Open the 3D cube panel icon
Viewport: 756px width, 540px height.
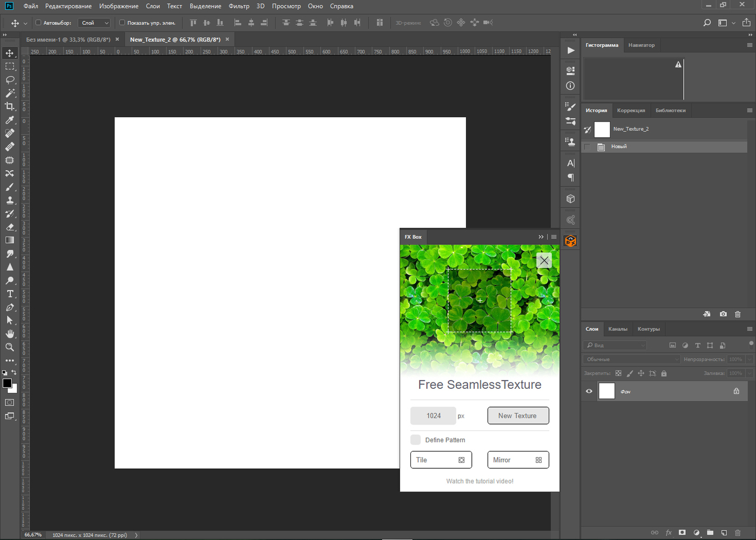click(x=571, y=199)
